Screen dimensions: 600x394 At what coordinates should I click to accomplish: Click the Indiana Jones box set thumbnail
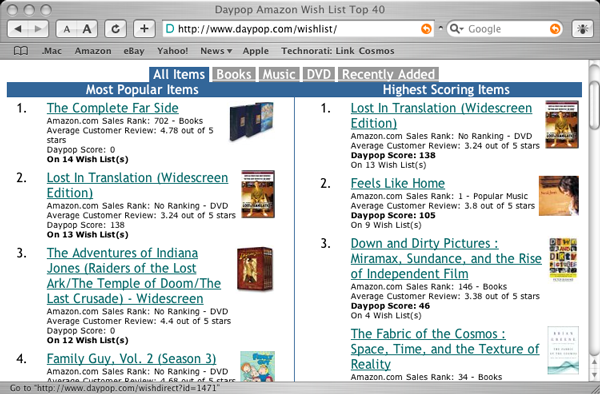pos(255,269)
